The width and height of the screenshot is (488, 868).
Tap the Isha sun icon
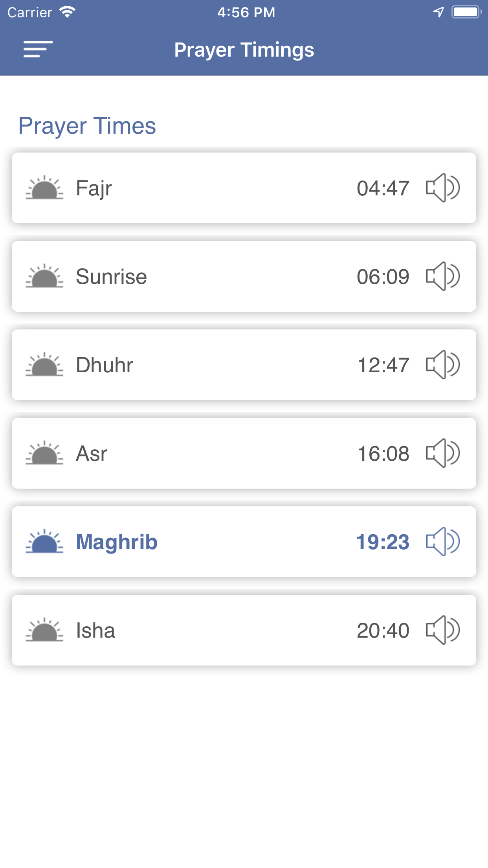[x=44, y=630]
